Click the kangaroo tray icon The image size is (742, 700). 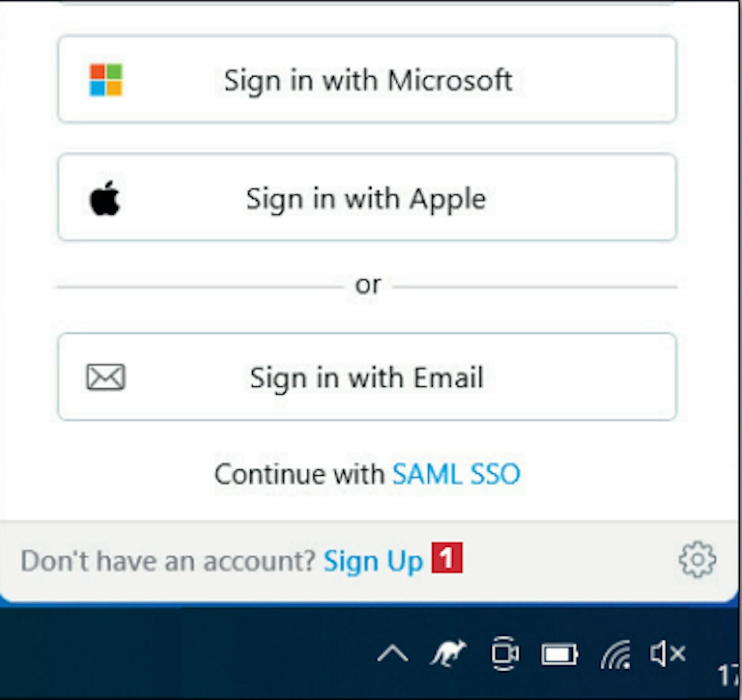[448, 654]
